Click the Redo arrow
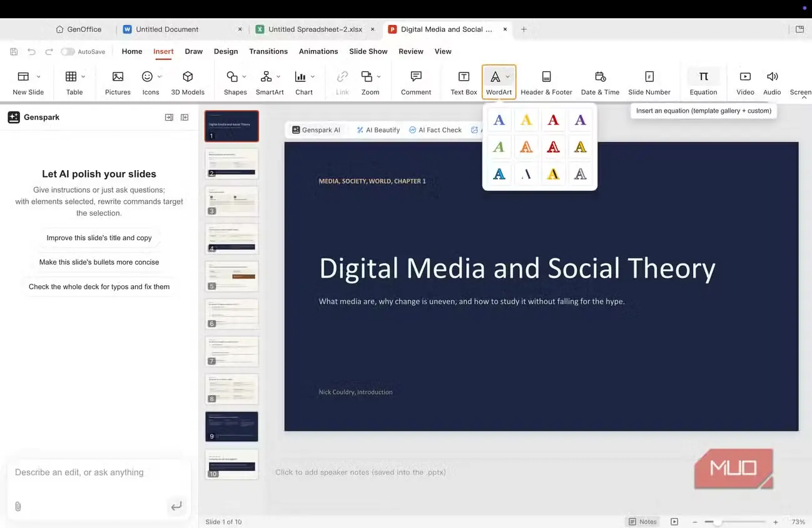 coord(49,52)
